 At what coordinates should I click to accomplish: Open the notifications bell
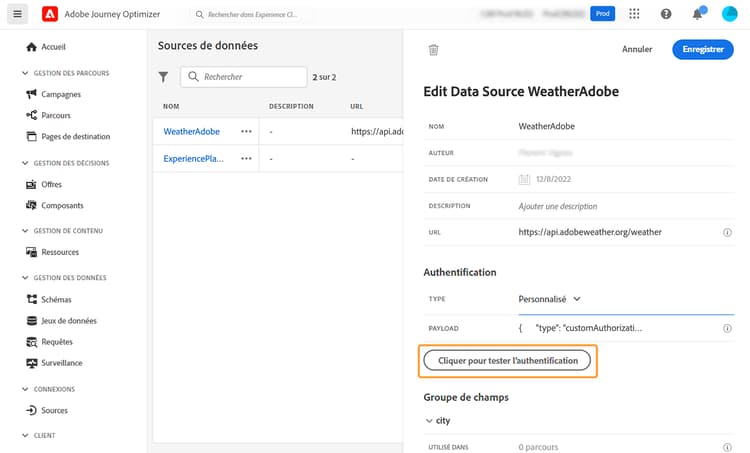click(x=698, y=14)
